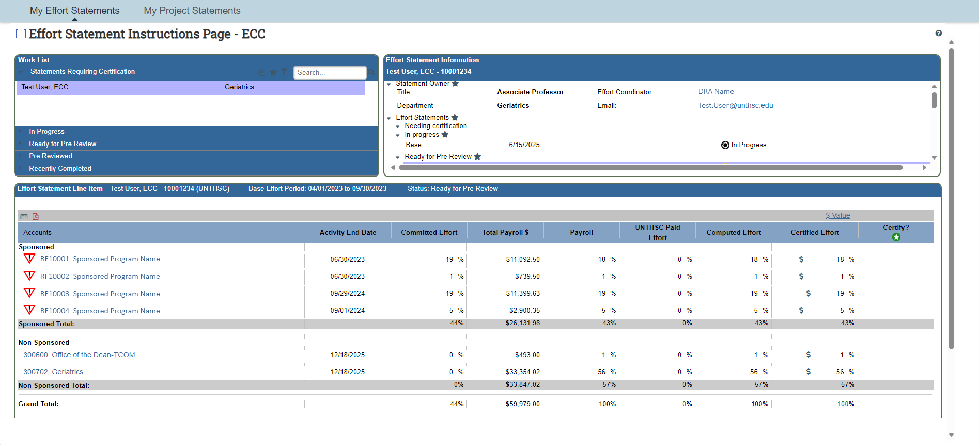
Task: Collapse Statements Requiring Certification section
Action: pyautogui.click(x=21, y=72)
